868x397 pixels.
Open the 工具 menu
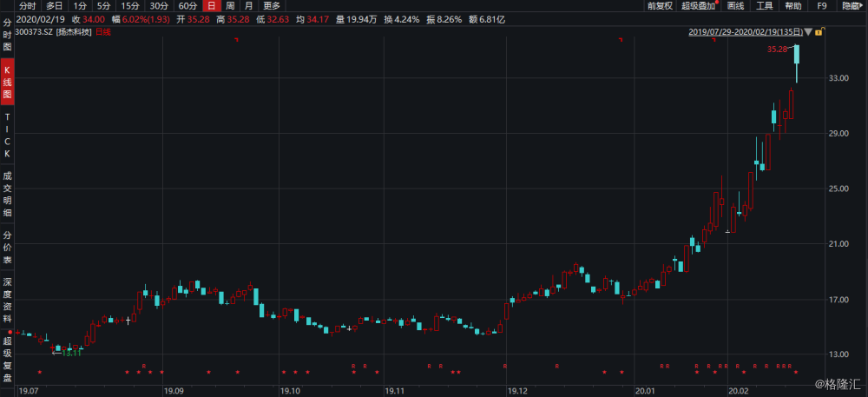pos(764,6)
